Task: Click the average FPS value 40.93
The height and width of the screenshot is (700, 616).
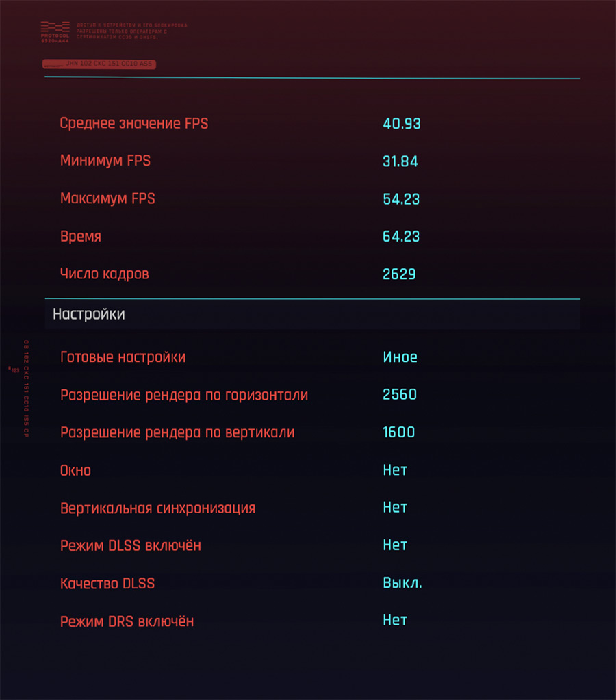Action: 402,124
